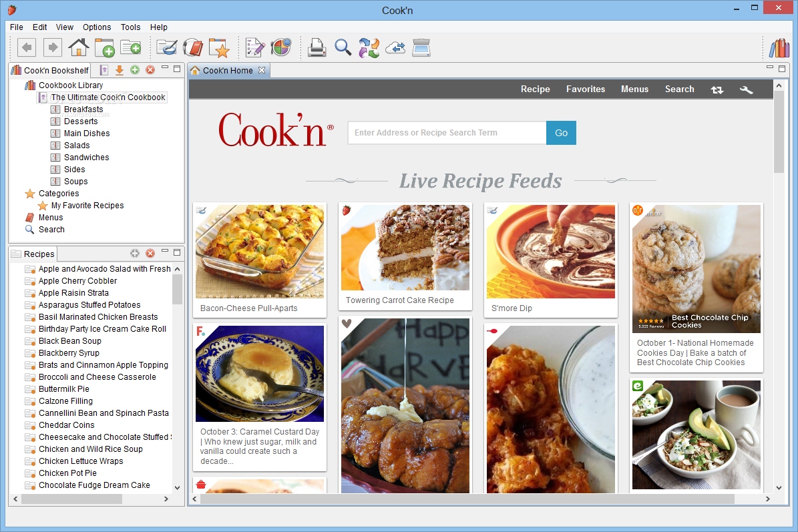Click the edit recipe card toolbar icon
The width and height of the screenshot is (798, 532).
(x=167, y=48)
